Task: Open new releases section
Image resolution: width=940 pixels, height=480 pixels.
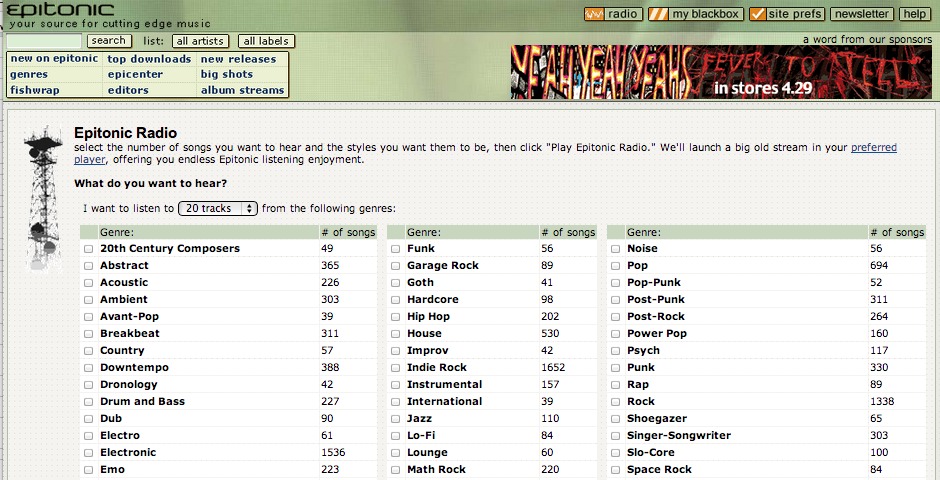Action: [x=239, y=59]
